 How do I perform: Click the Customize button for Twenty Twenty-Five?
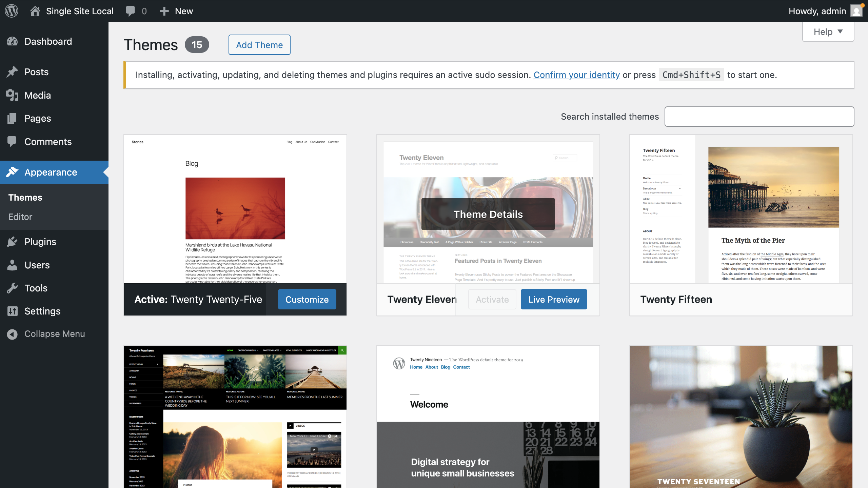307,299
